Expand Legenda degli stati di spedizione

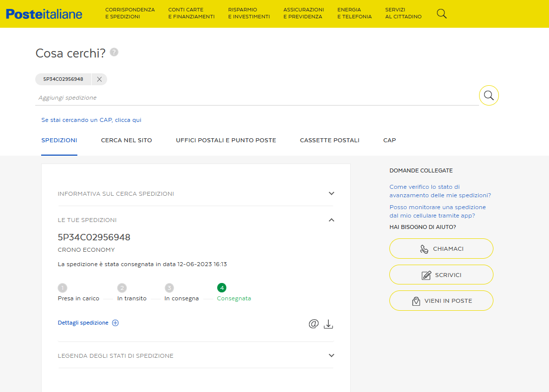pyautogui.click(x=331, y=356)
